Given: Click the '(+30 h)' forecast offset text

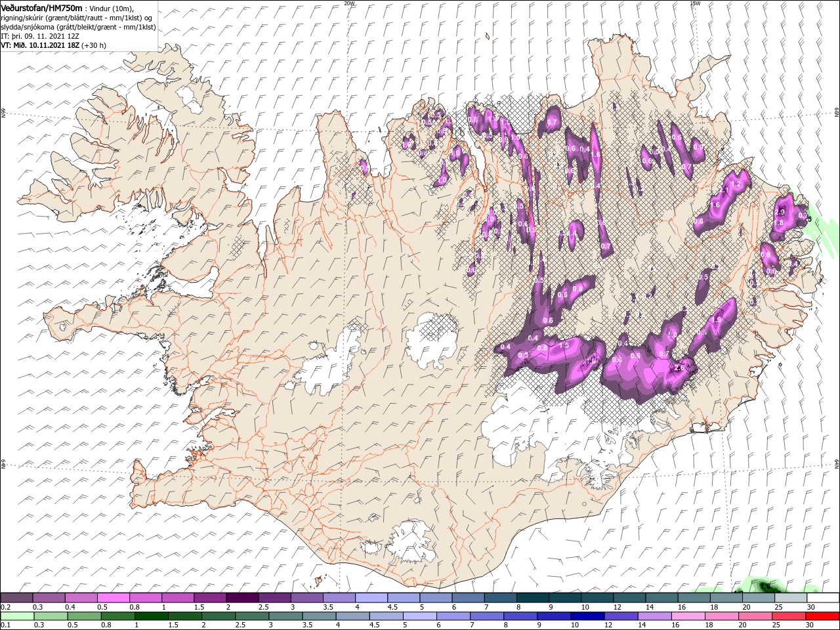Looking at the screenshot, I should pos(94,45).
